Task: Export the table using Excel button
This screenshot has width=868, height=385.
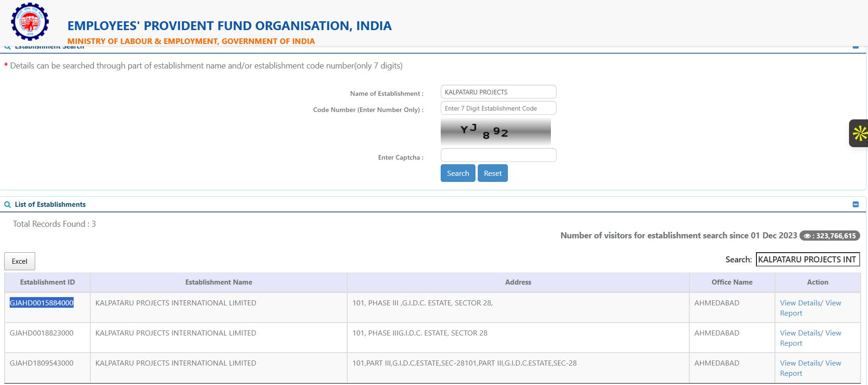Action: tap(19, 261)
